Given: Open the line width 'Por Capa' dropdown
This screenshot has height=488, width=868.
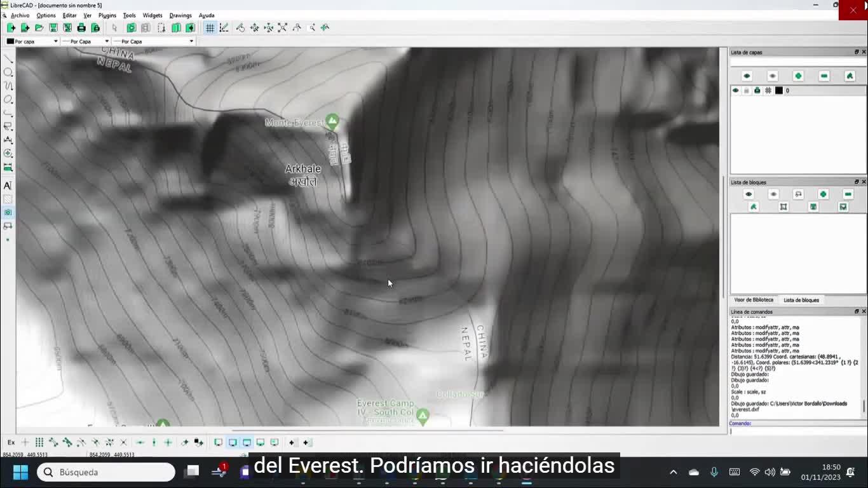Looking at the screenshot, I should 85,41.
